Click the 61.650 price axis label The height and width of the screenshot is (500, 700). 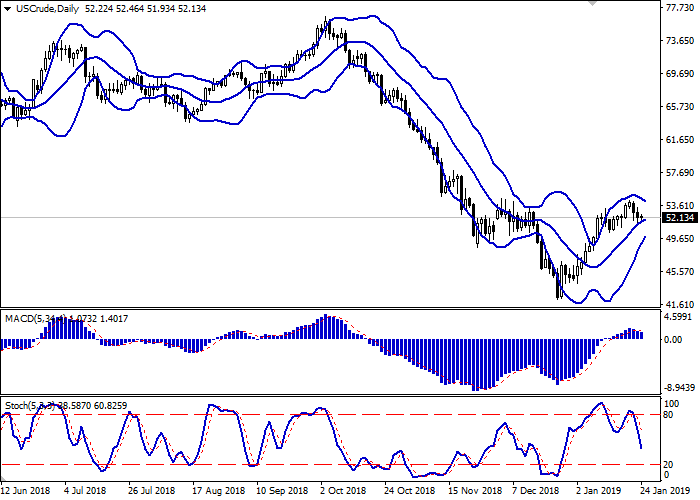click(679, 140)
